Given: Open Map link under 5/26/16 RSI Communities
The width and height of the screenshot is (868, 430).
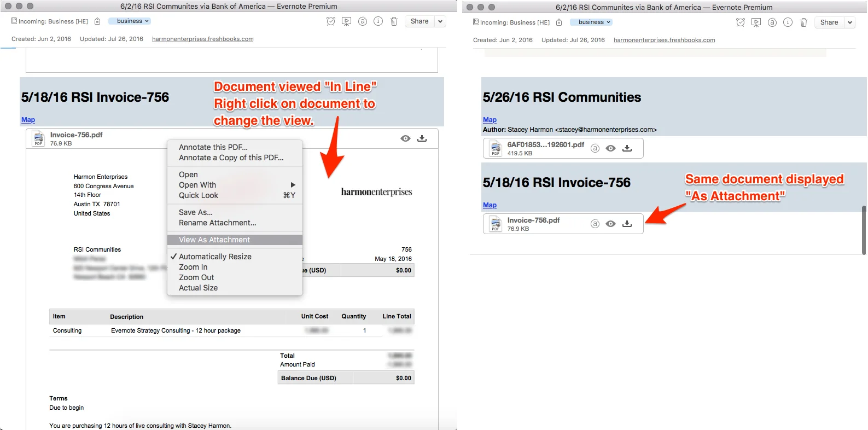Looking at the screenshot, I should pos(490,120).
